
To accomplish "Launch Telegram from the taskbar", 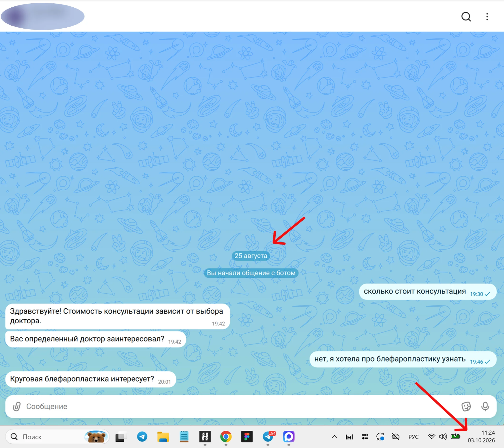I will (x=142, y=437).
